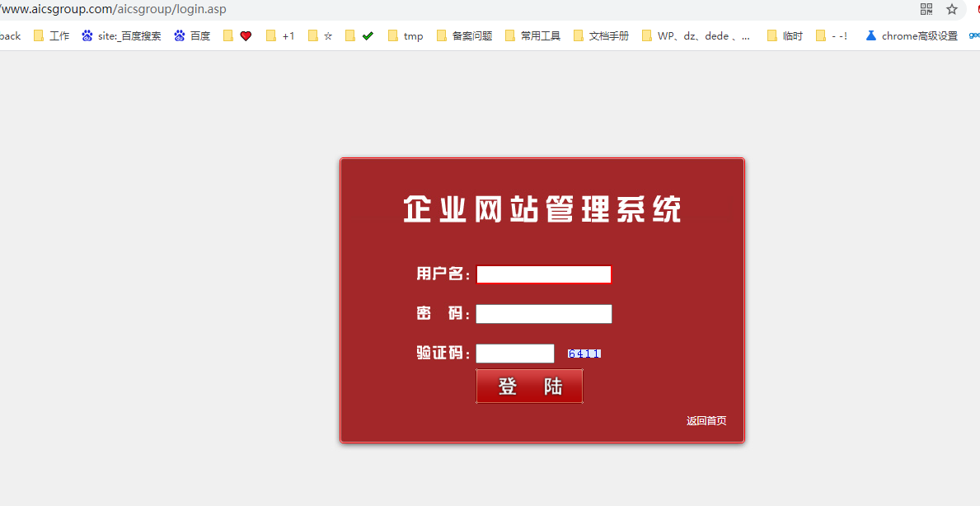
Task: Click the 6411 captcha image to refresh
Action: tap(584, 354)
